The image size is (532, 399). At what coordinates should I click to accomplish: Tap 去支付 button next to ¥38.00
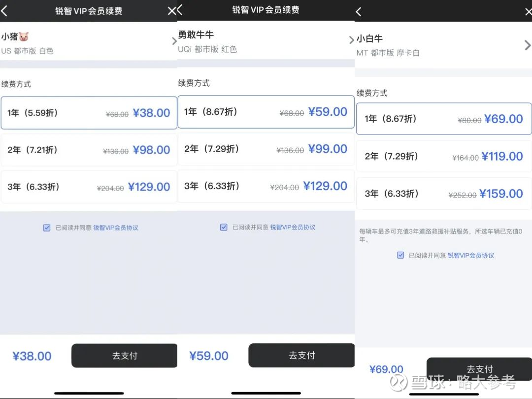click(124, 356)
